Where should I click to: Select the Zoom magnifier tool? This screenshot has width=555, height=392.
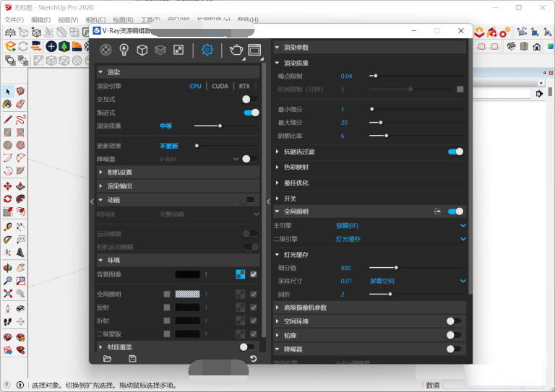click(7, 281)
